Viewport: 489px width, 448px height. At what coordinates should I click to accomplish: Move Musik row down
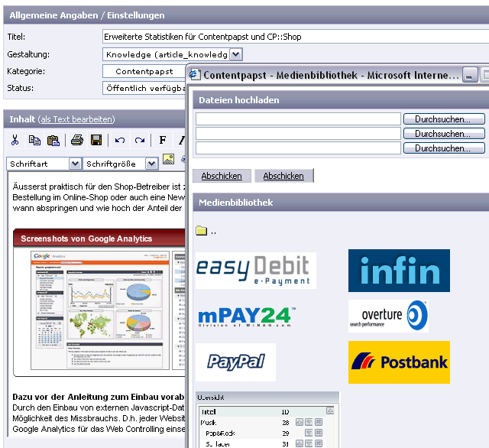pos(309,422)
